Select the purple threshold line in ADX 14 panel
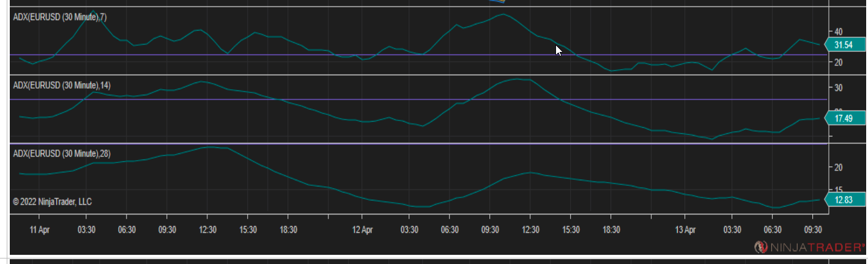 tap(418, 99)
